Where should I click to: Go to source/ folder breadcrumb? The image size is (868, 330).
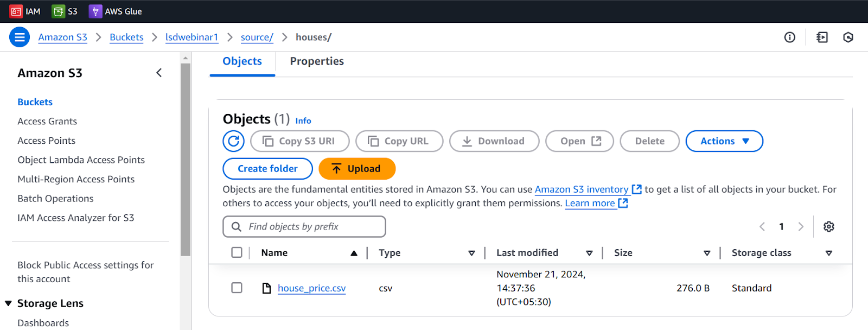(257, 37)
